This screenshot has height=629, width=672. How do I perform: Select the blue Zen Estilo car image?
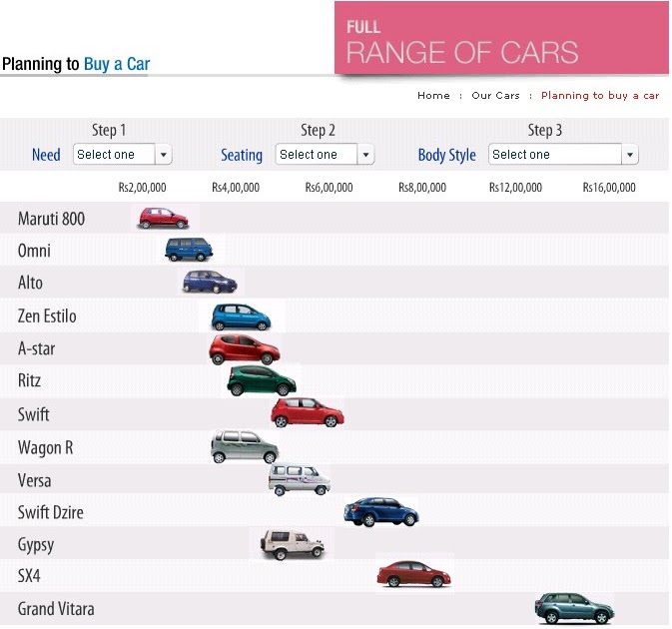[241, 316]
